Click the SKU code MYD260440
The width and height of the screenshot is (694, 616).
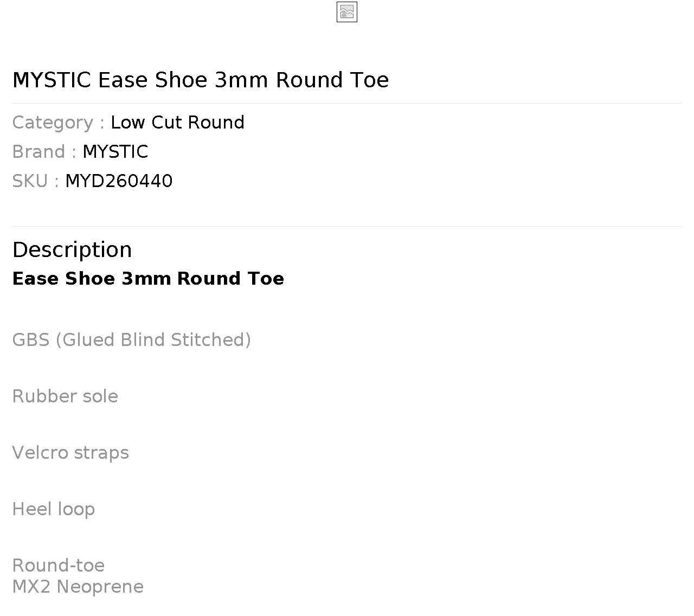point(119,181)
